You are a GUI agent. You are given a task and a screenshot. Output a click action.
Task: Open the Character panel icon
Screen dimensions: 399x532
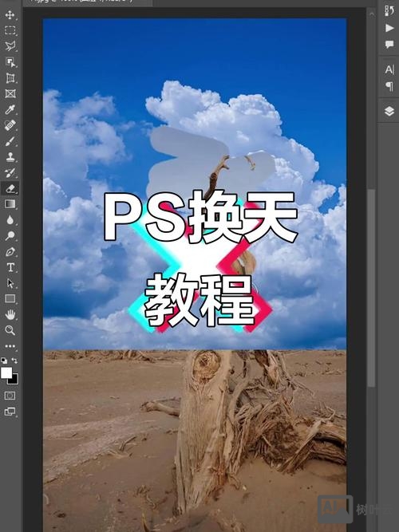[389, 69]
